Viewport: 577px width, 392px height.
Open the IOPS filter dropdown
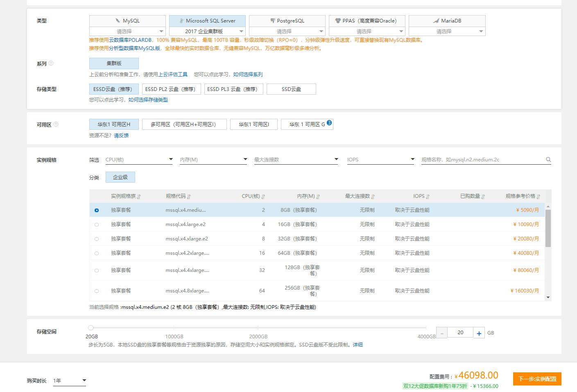[x=380, y=159]
